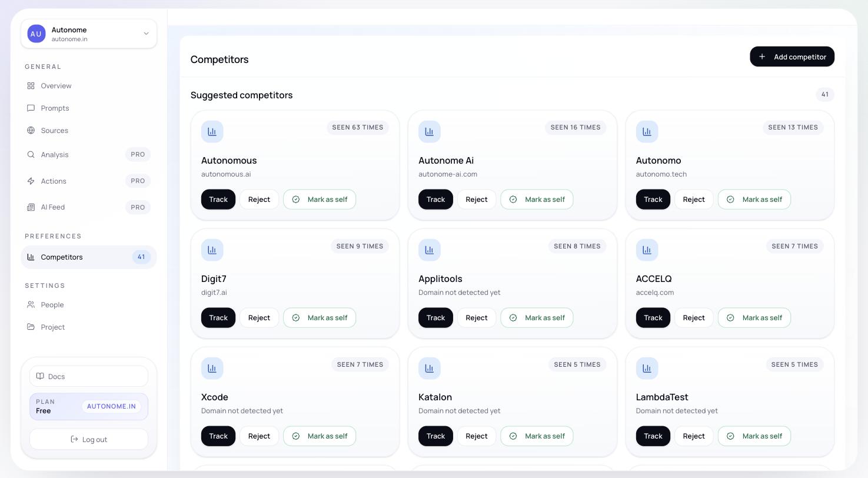The image size is (868, 478).
Task: Click the Competitors bar chart sidebar icon
Action: pos(31,257)
